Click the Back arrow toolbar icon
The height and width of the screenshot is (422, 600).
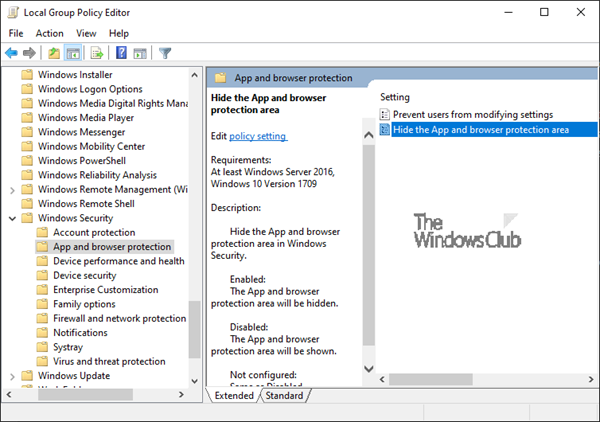[11, 53]
